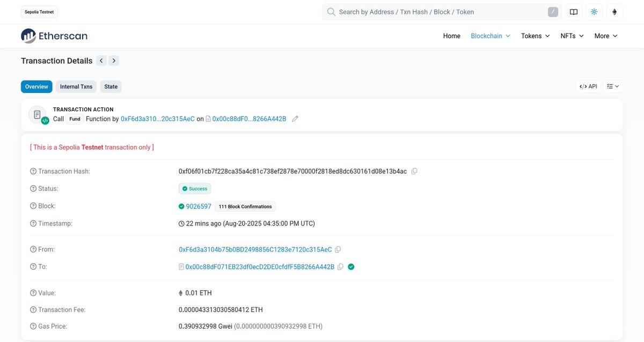Copy the To contract address
The height and width of the screenshot is (342, 644).
(340, 267)
